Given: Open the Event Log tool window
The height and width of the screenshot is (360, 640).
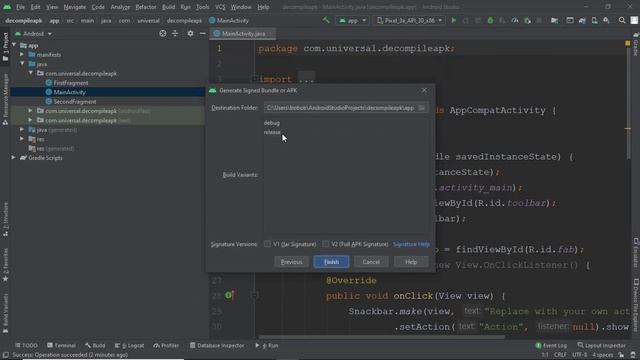Looking at the screenshot, I should [x=551, y=345].
